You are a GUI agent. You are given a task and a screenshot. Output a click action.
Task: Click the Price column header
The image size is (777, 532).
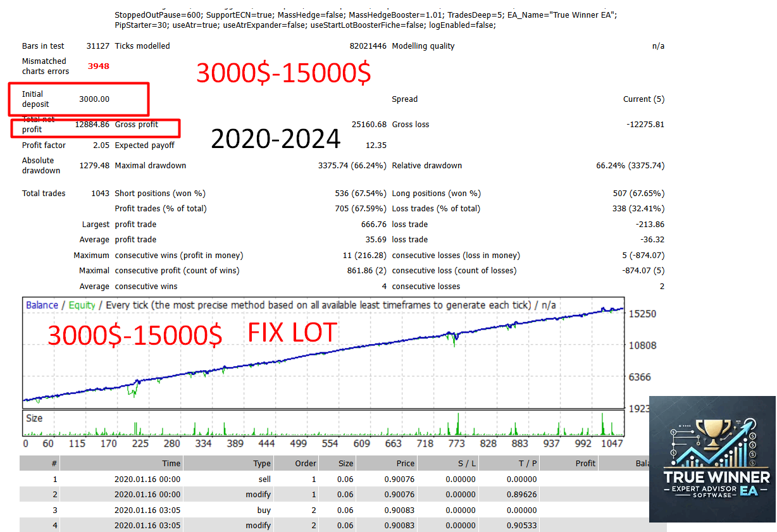pyautogui.click(x=406, y=464)
